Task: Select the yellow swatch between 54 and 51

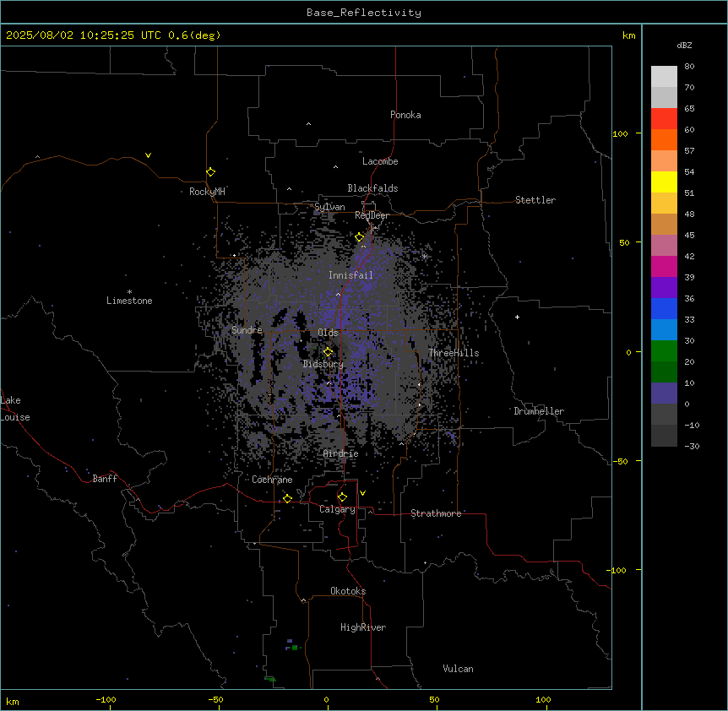Action: [664, 182]
